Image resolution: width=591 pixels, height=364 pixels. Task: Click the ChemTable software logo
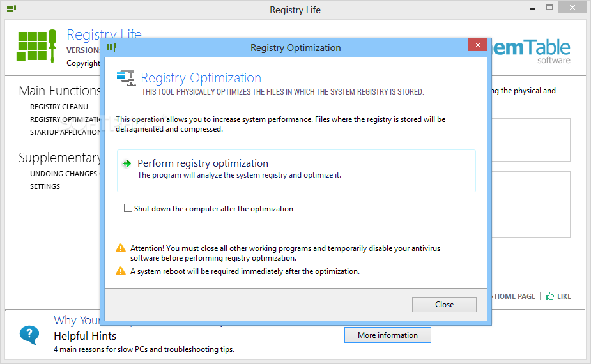[532, 51]
